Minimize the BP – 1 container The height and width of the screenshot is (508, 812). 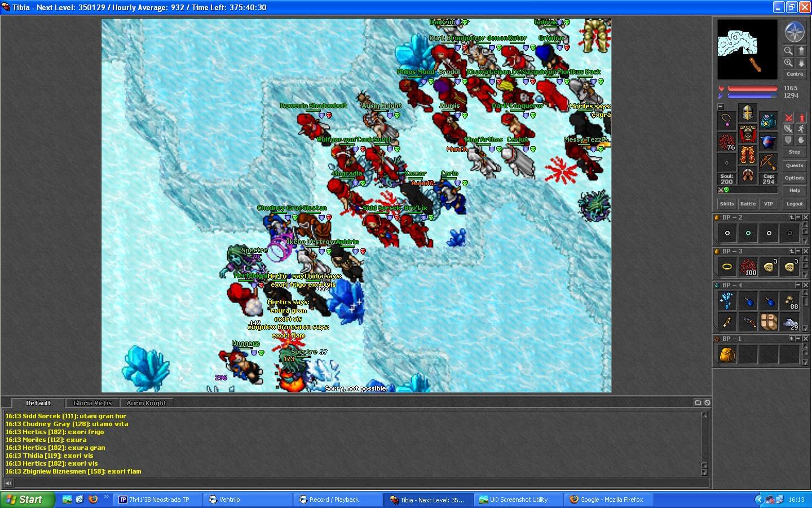(798, 339)
